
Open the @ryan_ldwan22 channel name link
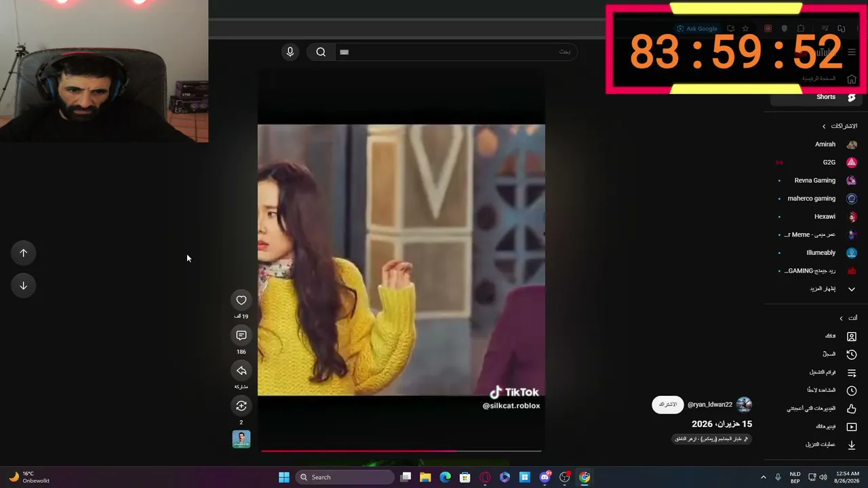pyautogui.click(x=710, y=405)
